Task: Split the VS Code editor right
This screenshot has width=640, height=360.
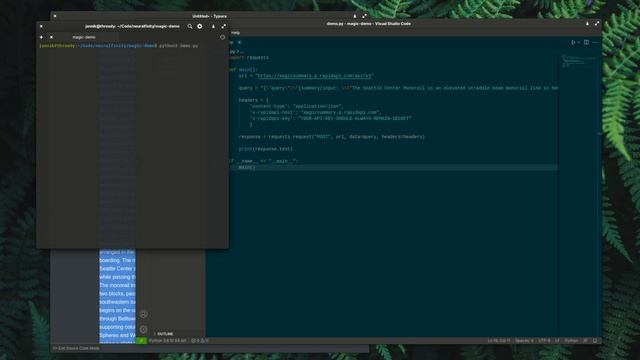Action: pos(587,42)
